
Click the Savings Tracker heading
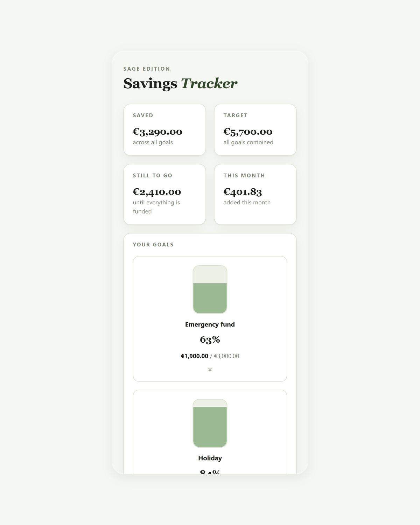(180, 83)
